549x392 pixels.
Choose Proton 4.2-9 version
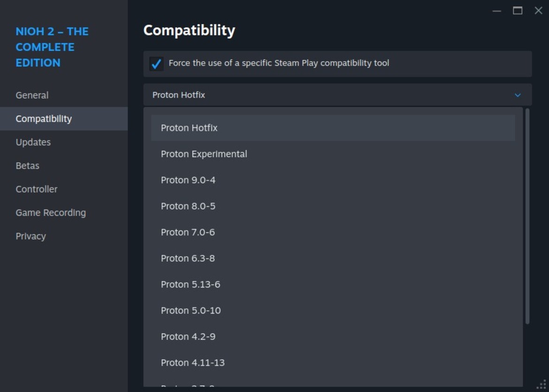coord(188,337)
